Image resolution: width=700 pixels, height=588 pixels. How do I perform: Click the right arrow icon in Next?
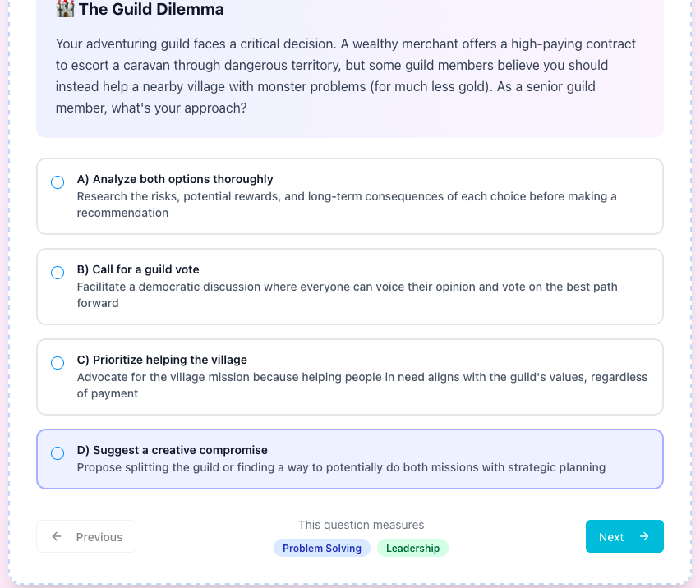pos(644,537)
